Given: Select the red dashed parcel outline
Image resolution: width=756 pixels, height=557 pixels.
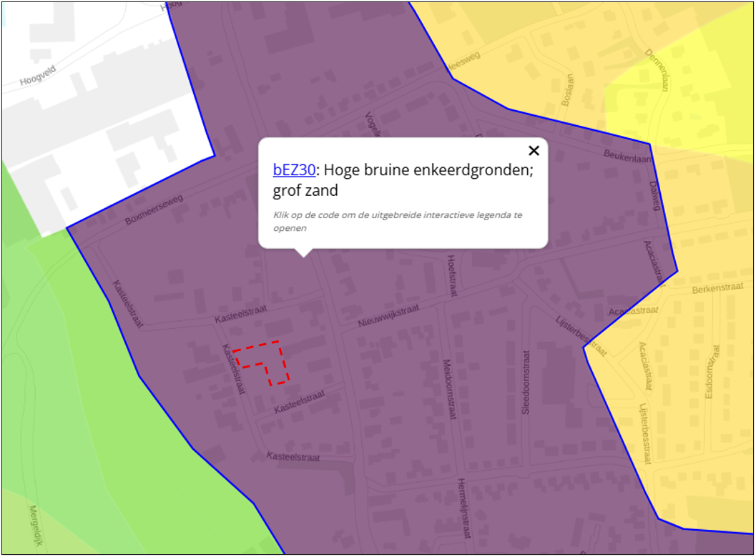Looking at the screenshot, I should [x=262, y=363].
